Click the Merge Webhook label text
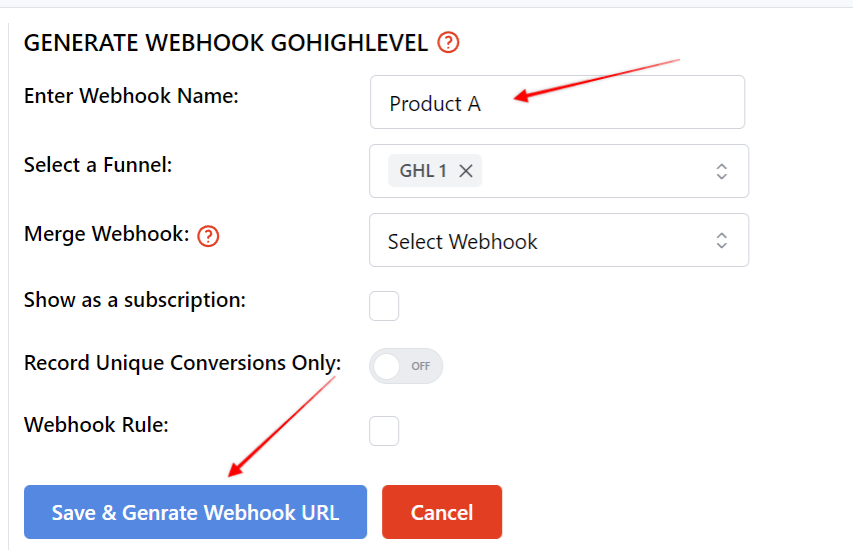 pyautogui.click(x=107, y=234)
